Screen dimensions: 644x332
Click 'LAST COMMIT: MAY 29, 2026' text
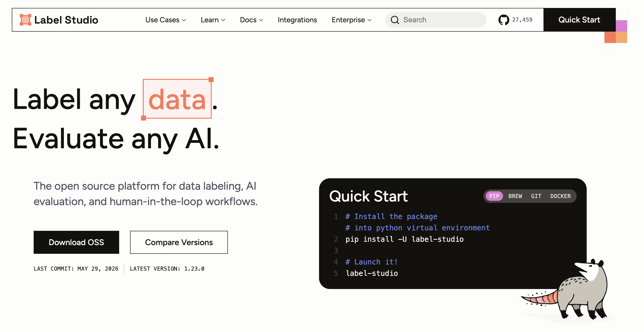[x=76, y=269]
